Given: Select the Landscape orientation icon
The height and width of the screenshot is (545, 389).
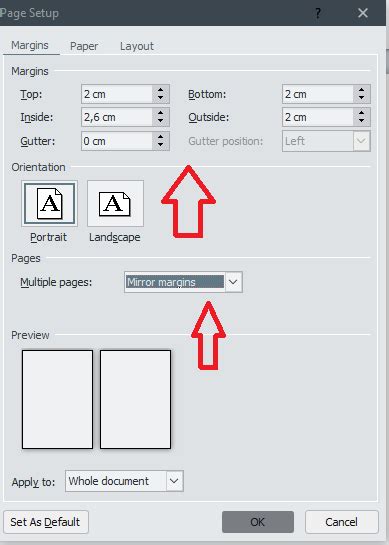Looking at the screenshot, I should [x=115, y=203].
